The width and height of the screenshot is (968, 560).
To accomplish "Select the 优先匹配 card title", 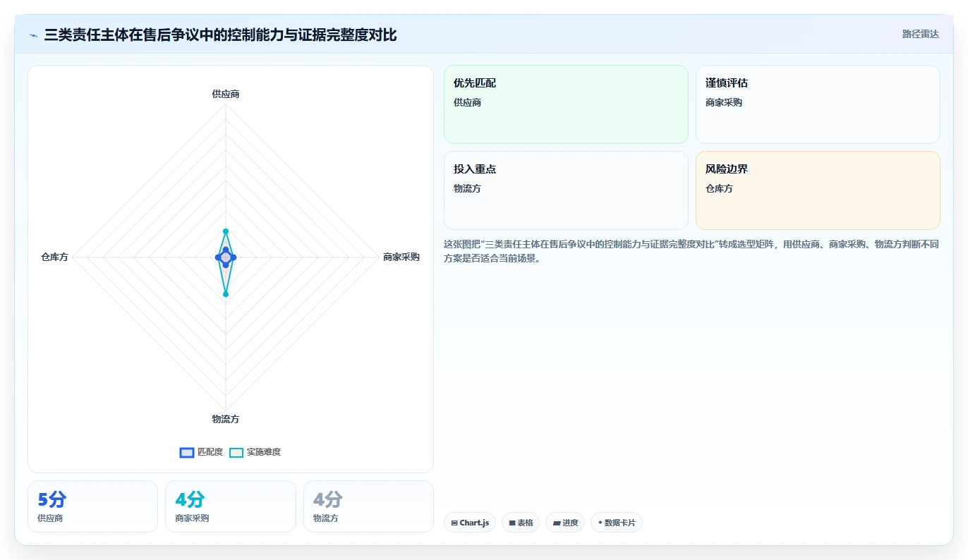I will tap(475, 83).
